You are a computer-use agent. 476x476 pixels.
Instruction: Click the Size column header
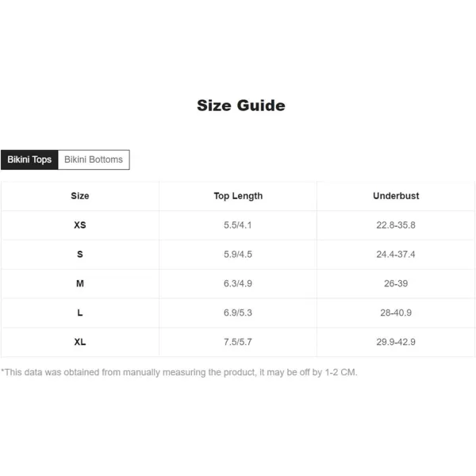tap(80, 196)
